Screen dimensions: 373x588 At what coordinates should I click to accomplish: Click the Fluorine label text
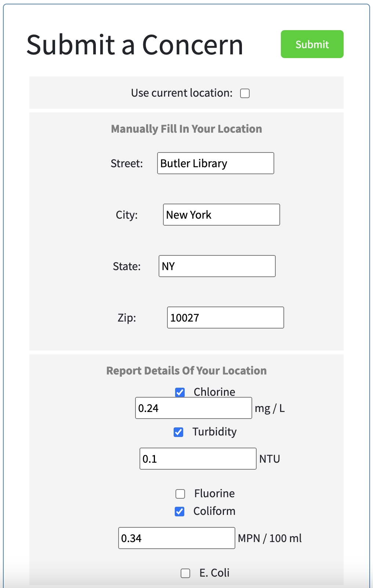(214, 493)
